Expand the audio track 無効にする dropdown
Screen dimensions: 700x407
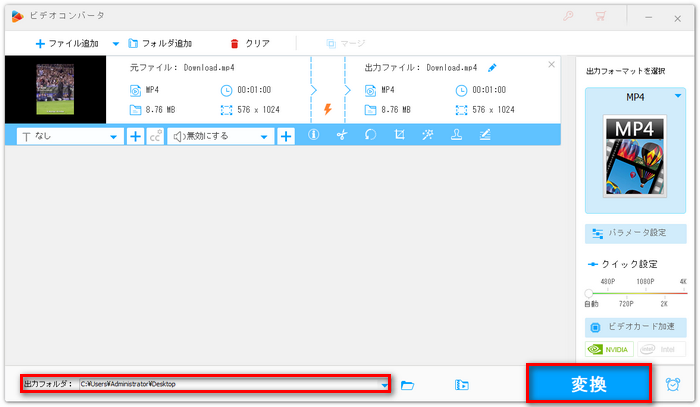click(x=264, y=136)
